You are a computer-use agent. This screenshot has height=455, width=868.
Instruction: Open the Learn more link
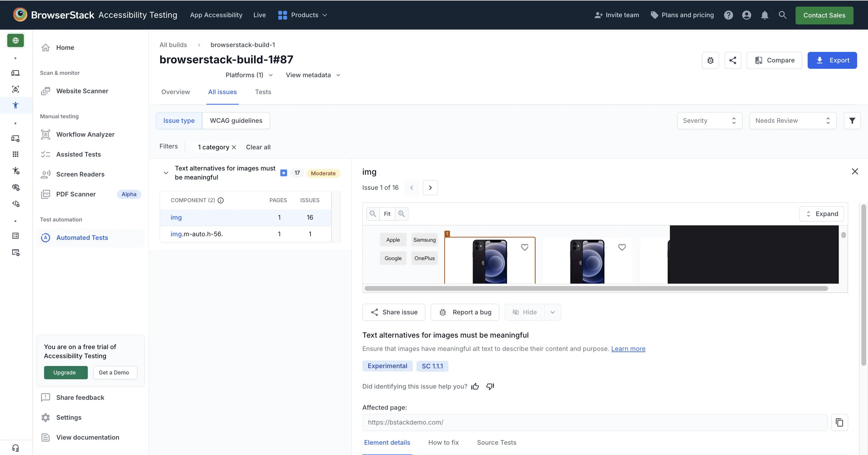click(x=628, y=349)
